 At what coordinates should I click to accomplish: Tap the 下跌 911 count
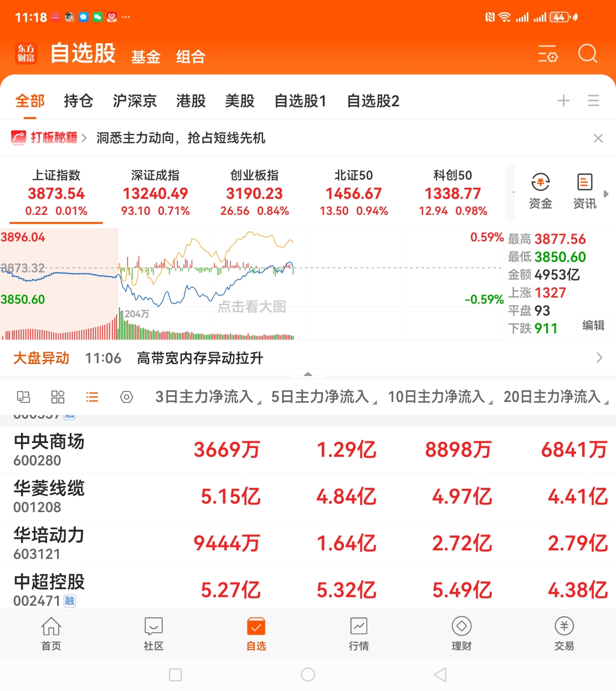tap(532, 328)
